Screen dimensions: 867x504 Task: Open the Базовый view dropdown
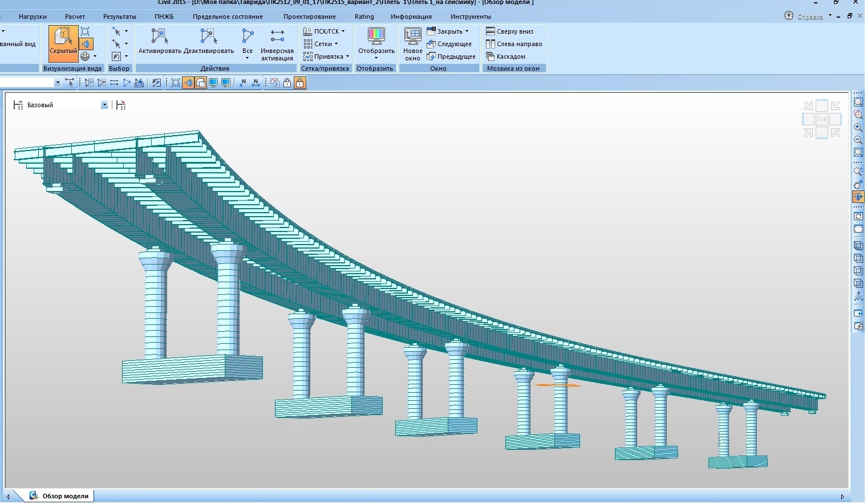tap(104, 105)
